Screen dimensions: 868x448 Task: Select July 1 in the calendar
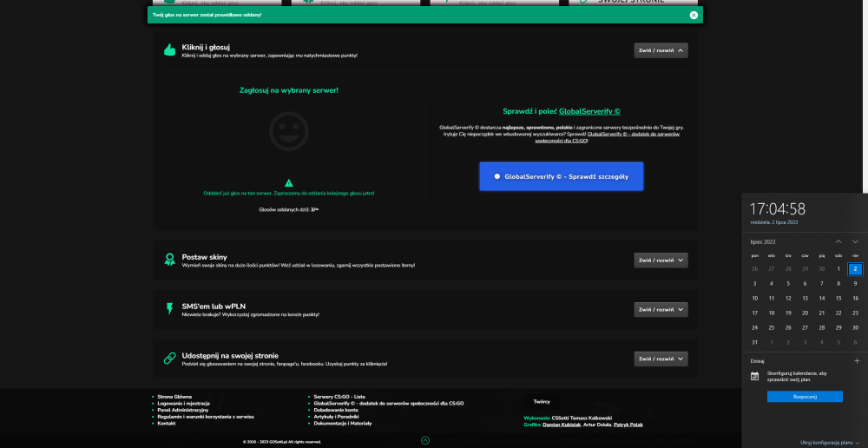pos(838,268)
